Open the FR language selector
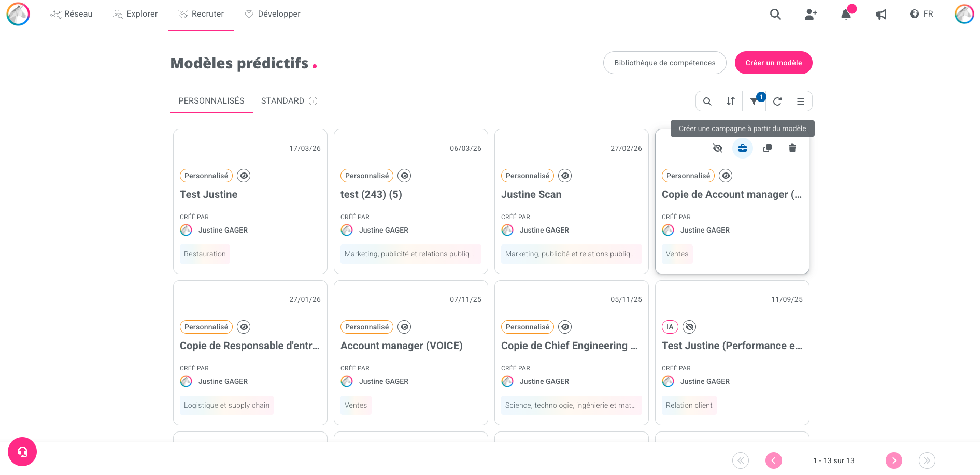 coord(921,14)
